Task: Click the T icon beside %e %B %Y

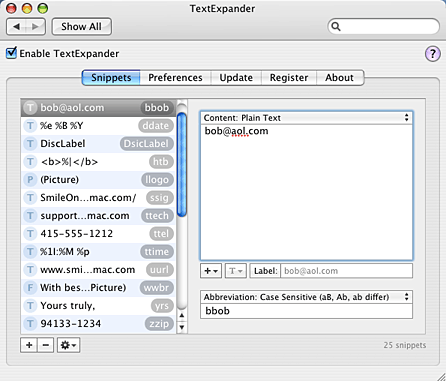Action: [x=30, y=126]
